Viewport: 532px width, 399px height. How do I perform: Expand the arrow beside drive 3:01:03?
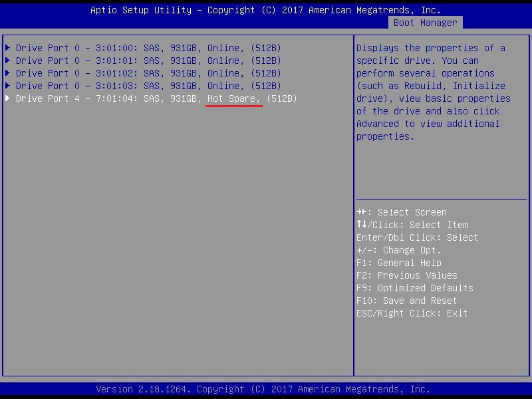click(8, 86)
